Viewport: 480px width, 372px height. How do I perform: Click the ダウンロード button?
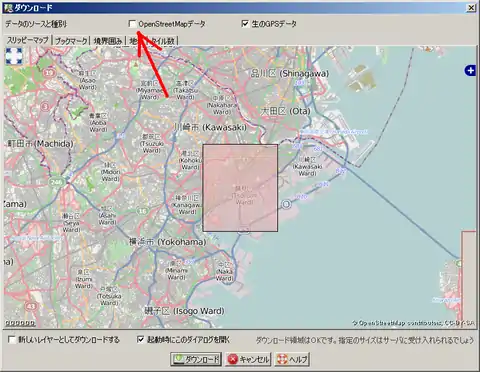(x=196, y=359)
